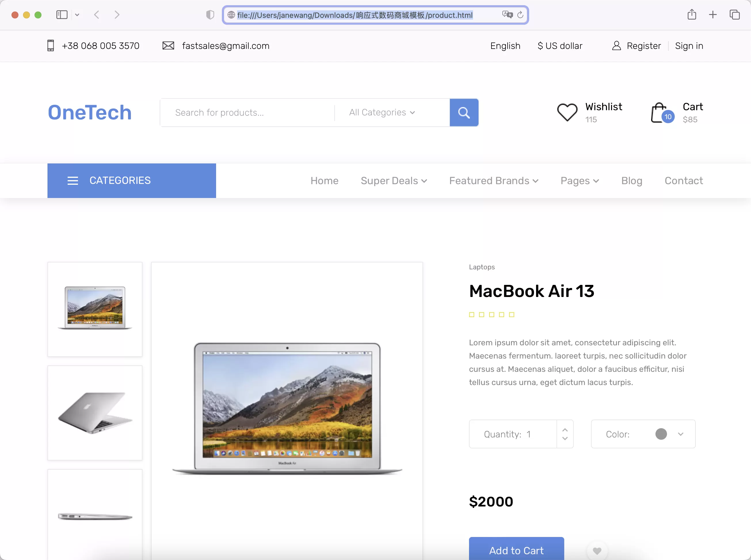Open the Share icon

pos(692,15)
